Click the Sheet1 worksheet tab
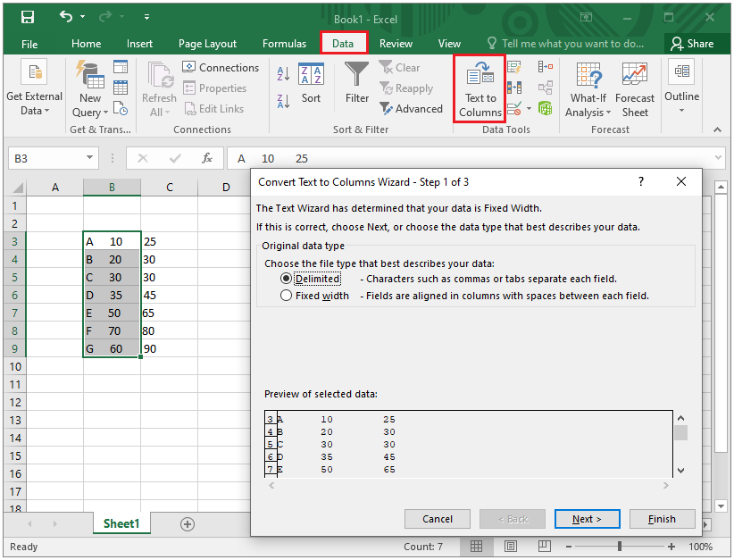Image resolution: width=734 pixels, height=560 pixels. click(121, 524)
